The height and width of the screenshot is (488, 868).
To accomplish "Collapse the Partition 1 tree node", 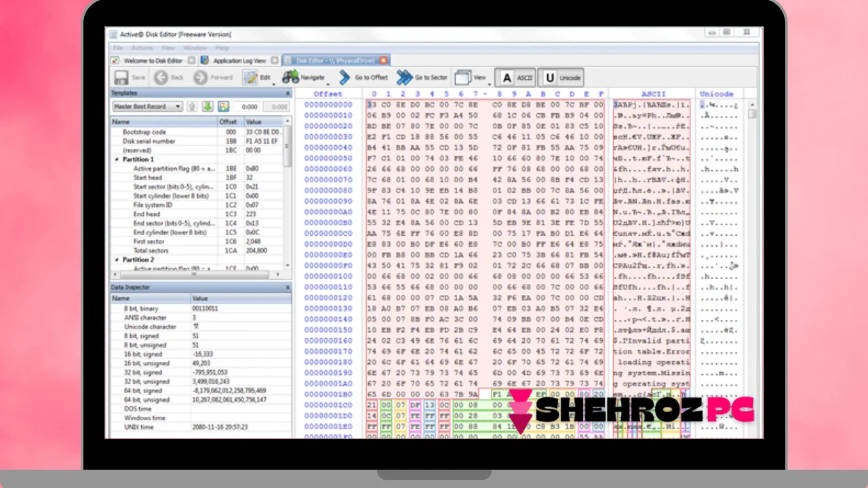I will tap(117, 159).
